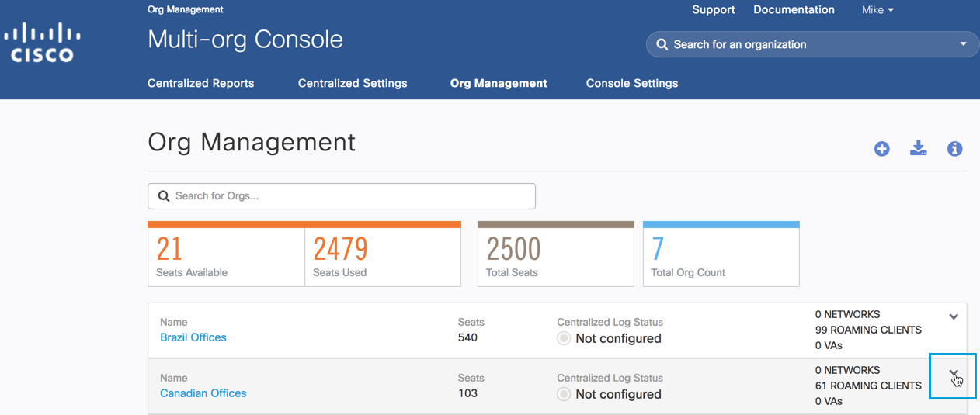Click the Org Management page heading
The image size is (980, 415).
[x=252, y=142]
